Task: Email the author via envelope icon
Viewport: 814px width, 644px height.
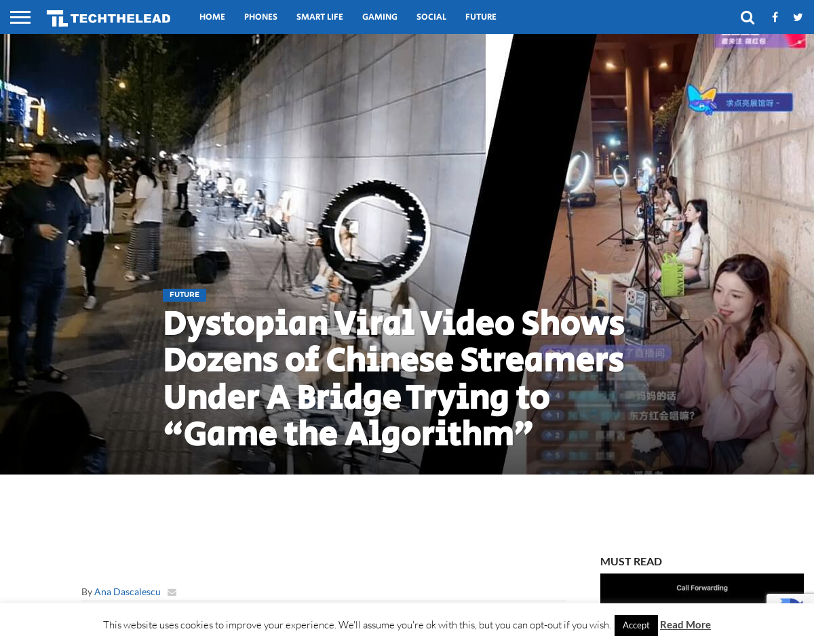Action: [172, 592]
